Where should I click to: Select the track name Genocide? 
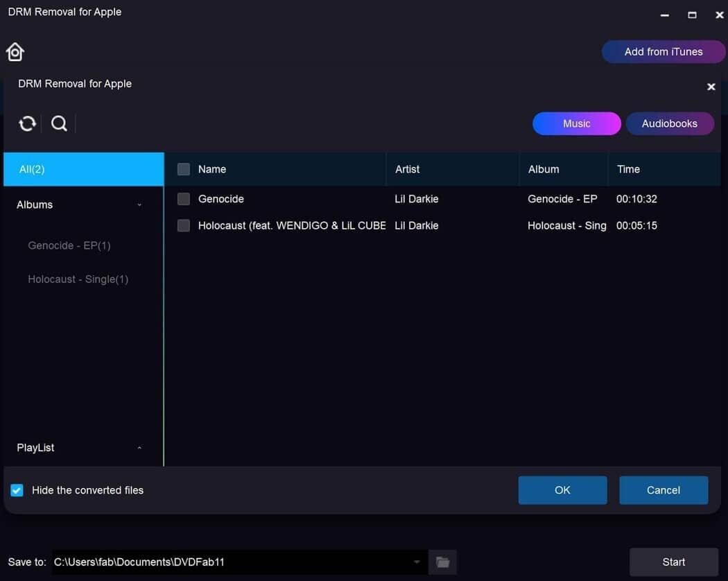[x=221, y=199]
